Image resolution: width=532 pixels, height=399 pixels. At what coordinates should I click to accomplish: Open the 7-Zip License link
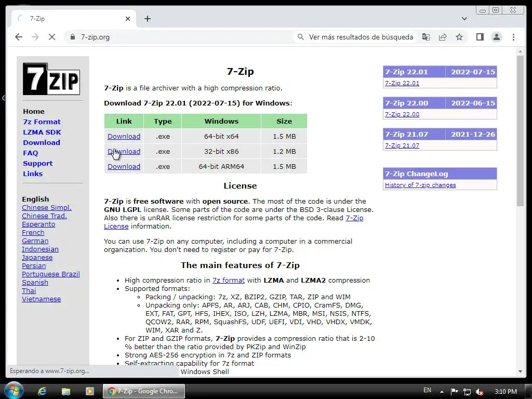(354, 218)
